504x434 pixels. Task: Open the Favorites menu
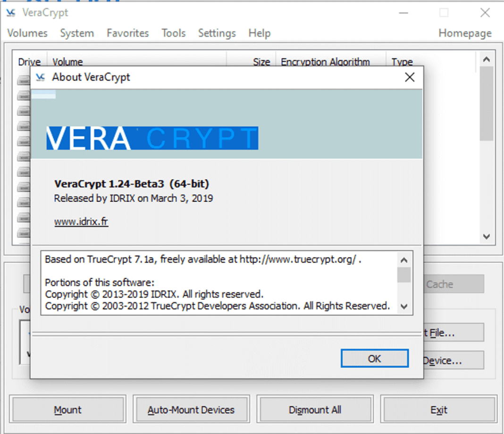pyautogui.click(x=127, y=33)
